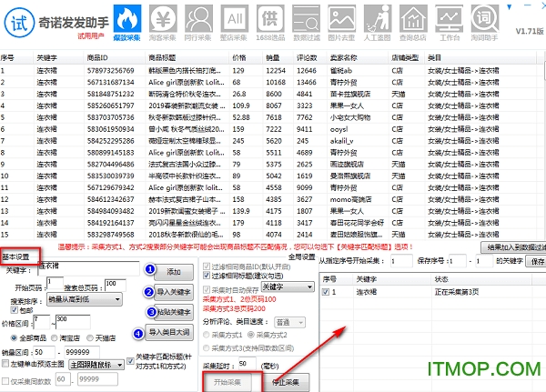Select product ID 583298749568
This screenshot has height=392, width=546.
click(111, 235)
